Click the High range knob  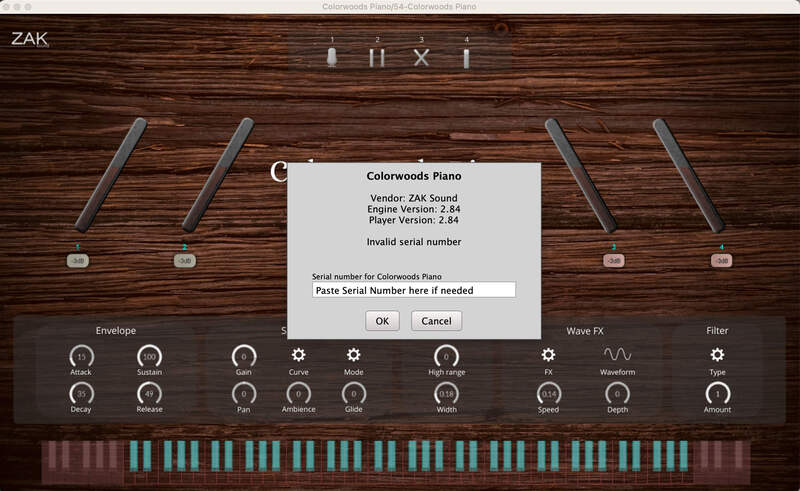pyautogui.click(x=446, y=356)
